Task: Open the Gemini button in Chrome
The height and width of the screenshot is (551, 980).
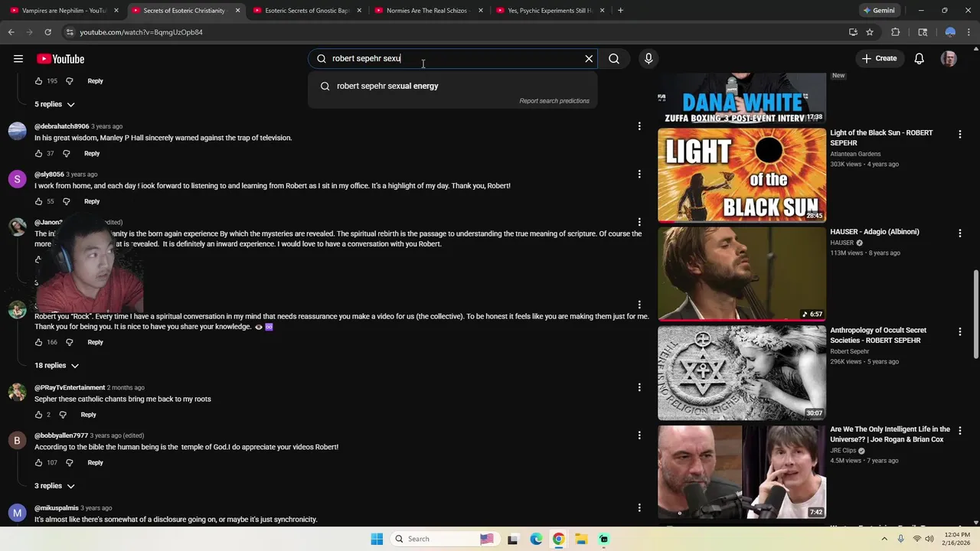Action: [879, 11]
